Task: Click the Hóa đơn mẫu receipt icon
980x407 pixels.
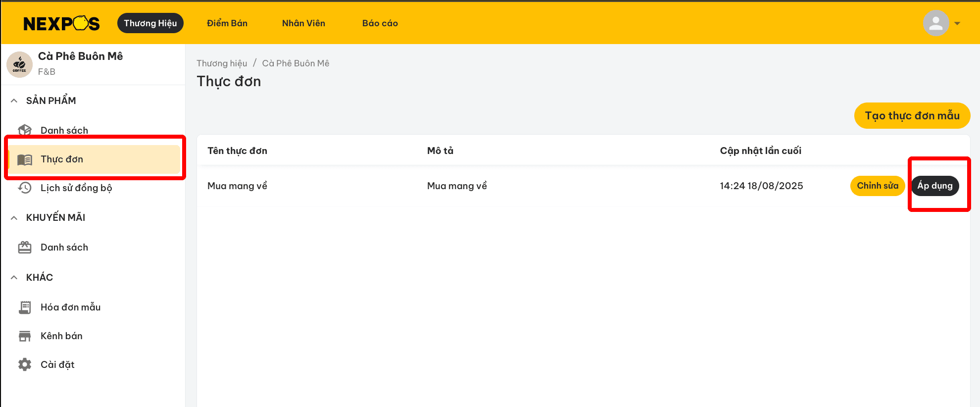Action: click(25, 307)
